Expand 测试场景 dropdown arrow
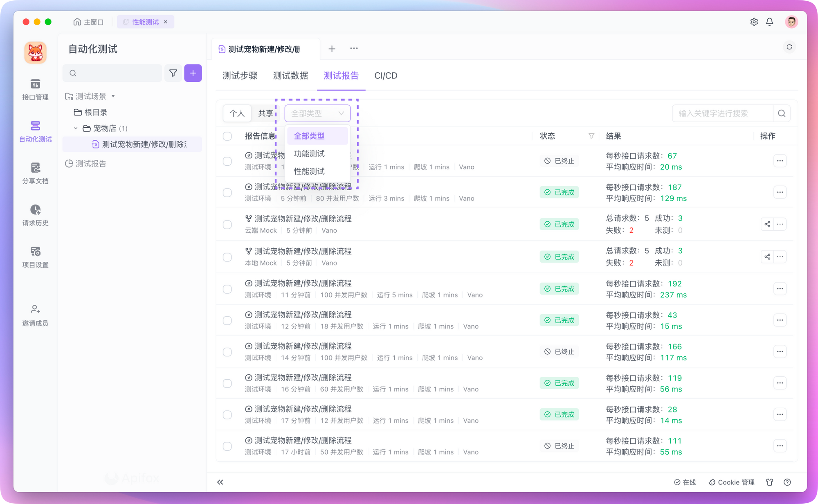The width and height of the screenshot is (818, 504). point(113,96)
